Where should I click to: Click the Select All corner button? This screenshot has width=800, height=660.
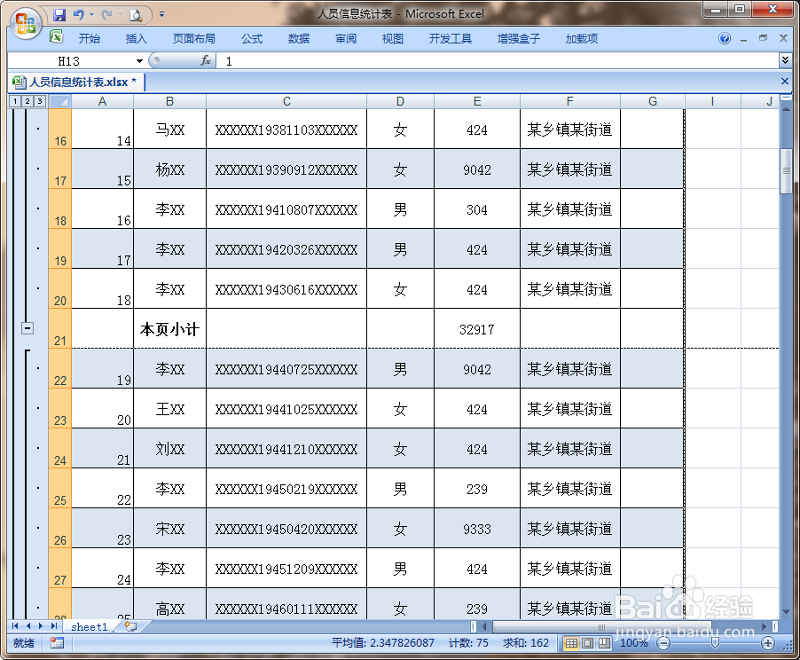60,101
